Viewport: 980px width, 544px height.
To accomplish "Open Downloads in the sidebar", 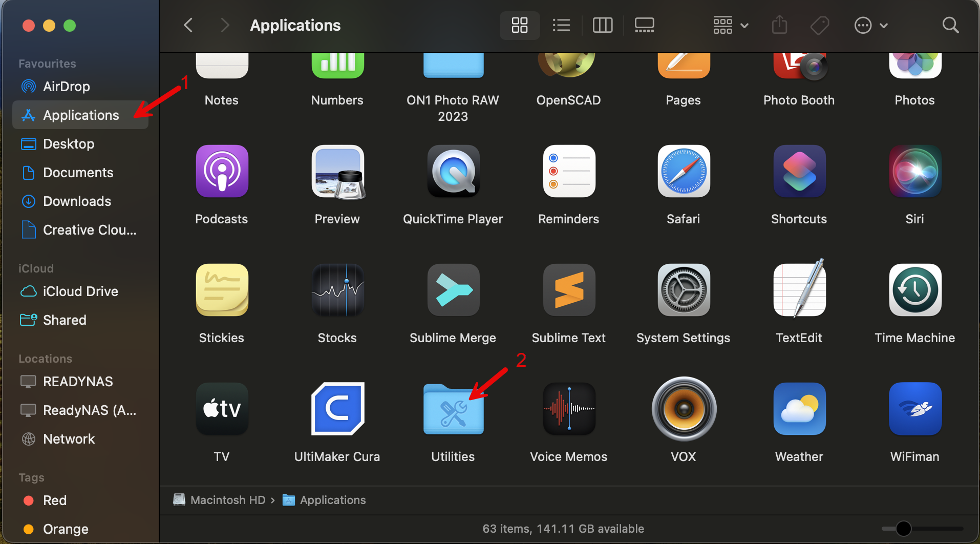I will point(80,201).
